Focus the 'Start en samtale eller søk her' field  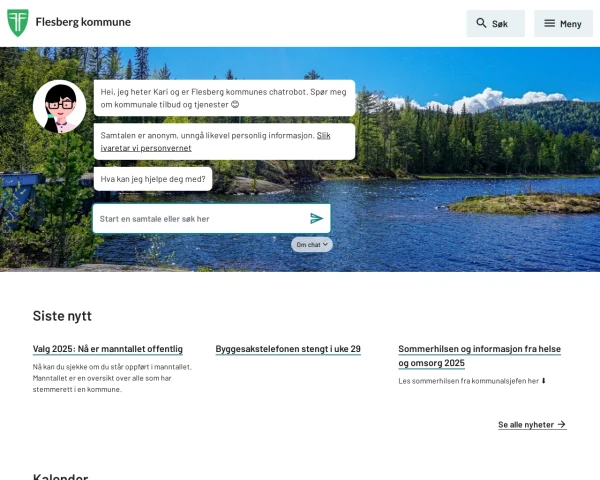212,219
